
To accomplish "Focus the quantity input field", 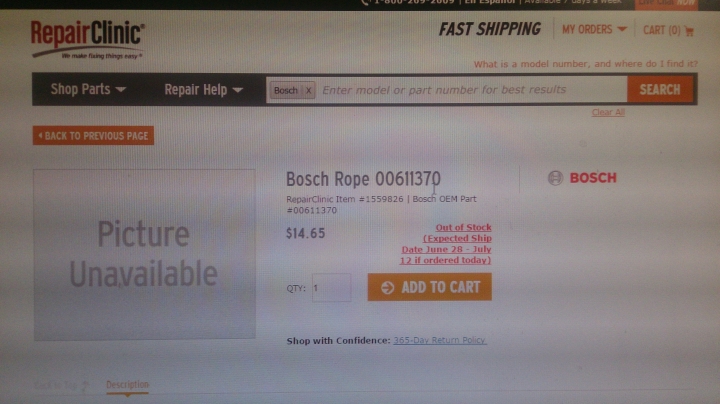I will (332, 287).
